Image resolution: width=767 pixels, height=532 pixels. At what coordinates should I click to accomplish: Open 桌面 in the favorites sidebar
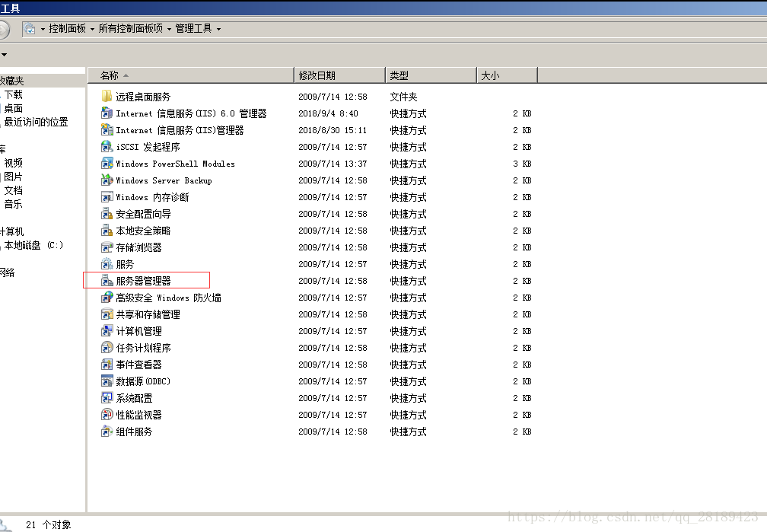click(14, 108)
